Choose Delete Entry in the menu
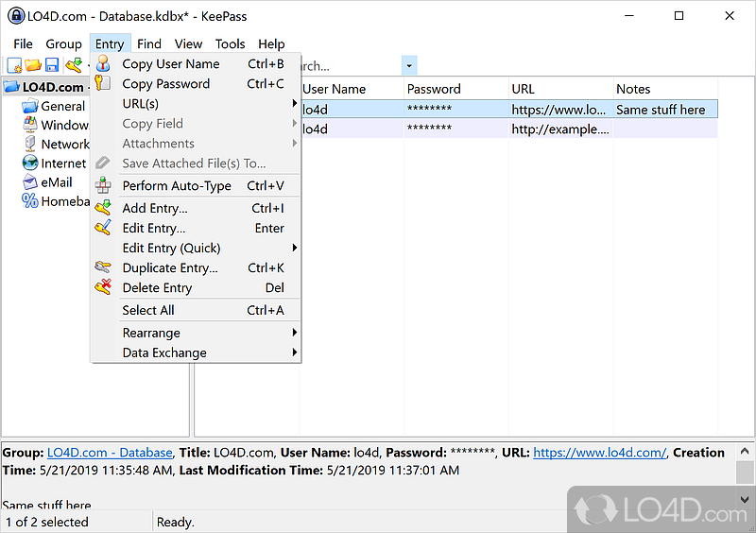 [157, 288]
